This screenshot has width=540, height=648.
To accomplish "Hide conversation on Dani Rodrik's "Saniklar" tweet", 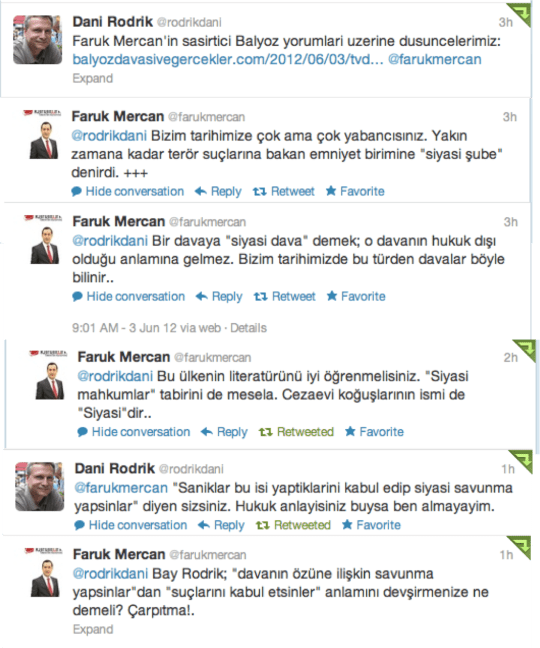I will pyautogui.click(x=131, y=525).
